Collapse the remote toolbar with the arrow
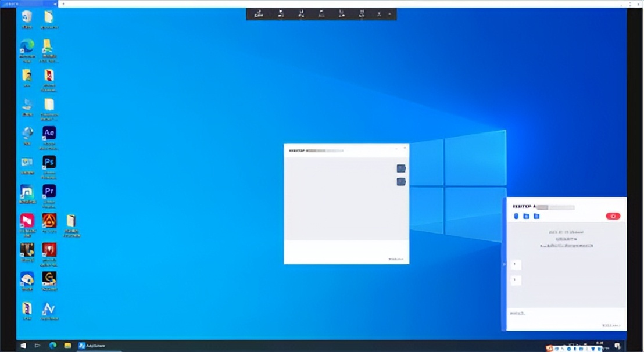Image resolution: width=644 pixels, height=352 pixels. point(389,13)
